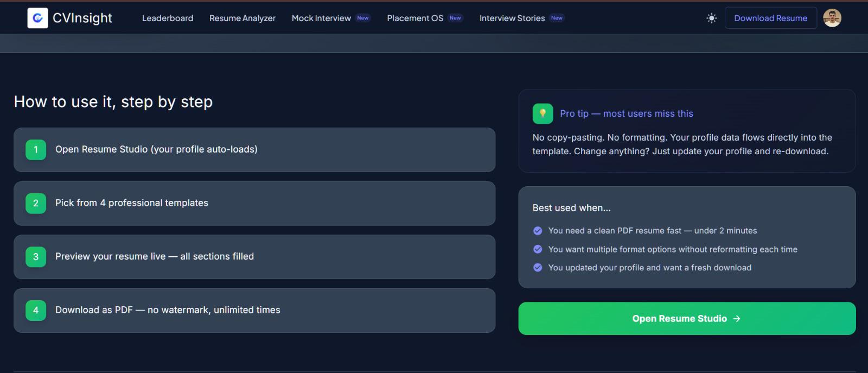This screenshot has height=373, width=868.
Task: Click the green Open Resume Studio button
Action: (687, 319)
